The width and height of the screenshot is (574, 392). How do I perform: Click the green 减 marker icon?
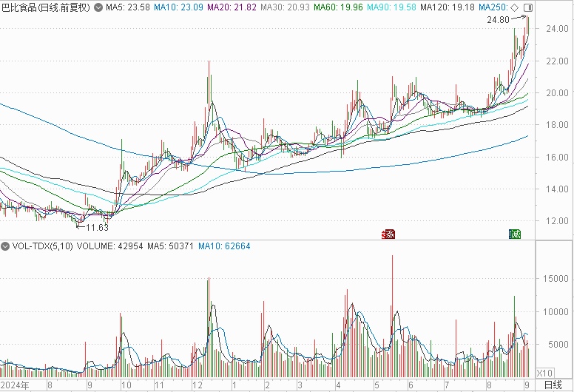coord(514,234)
